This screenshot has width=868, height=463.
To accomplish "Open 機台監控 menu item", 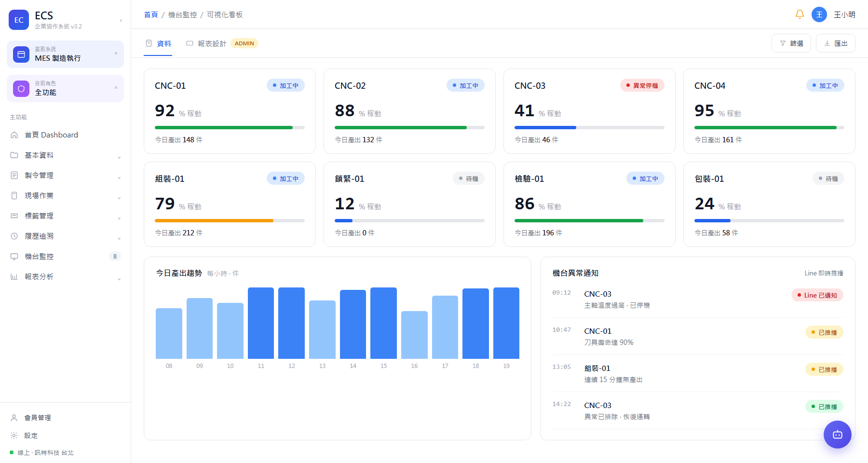I will pos(66,257).
